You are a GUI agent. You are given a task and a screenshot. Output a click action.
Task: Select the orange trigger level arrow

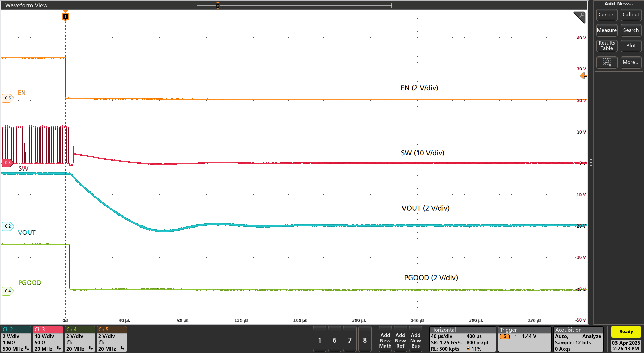click(x=583, y=76)
